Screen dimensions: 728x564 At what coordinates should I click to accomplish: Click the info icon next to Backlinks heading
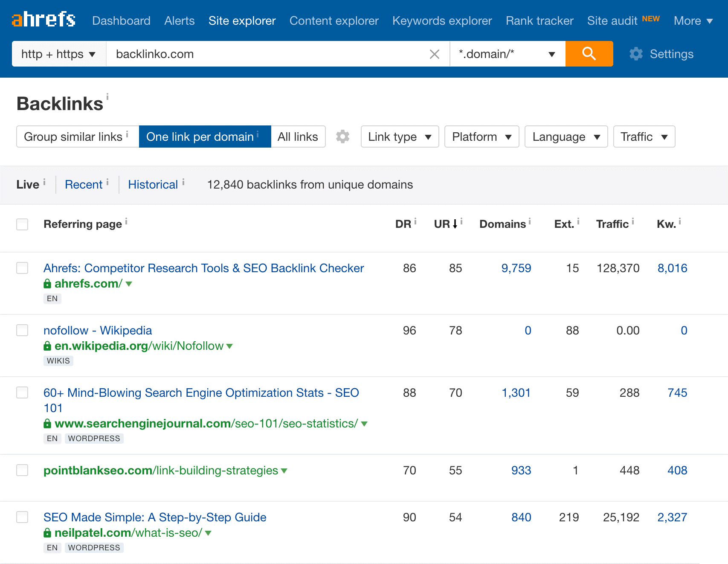[107, 96]
